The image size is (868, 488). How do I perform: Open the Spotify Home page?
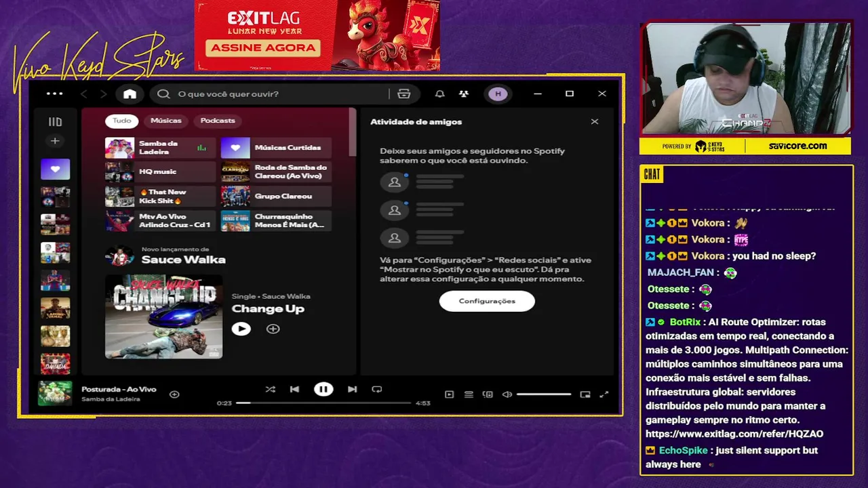tap(130, 94)
